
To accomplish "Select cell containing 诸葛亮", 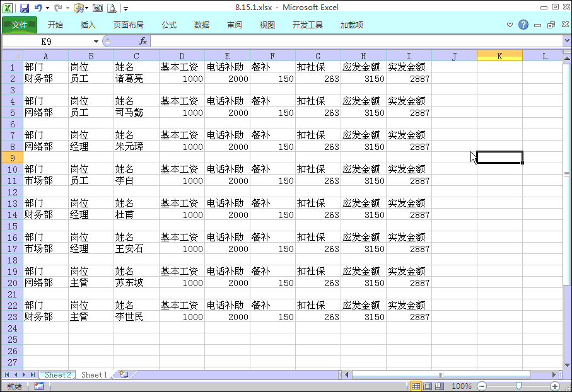I will [x=136, y=78].
